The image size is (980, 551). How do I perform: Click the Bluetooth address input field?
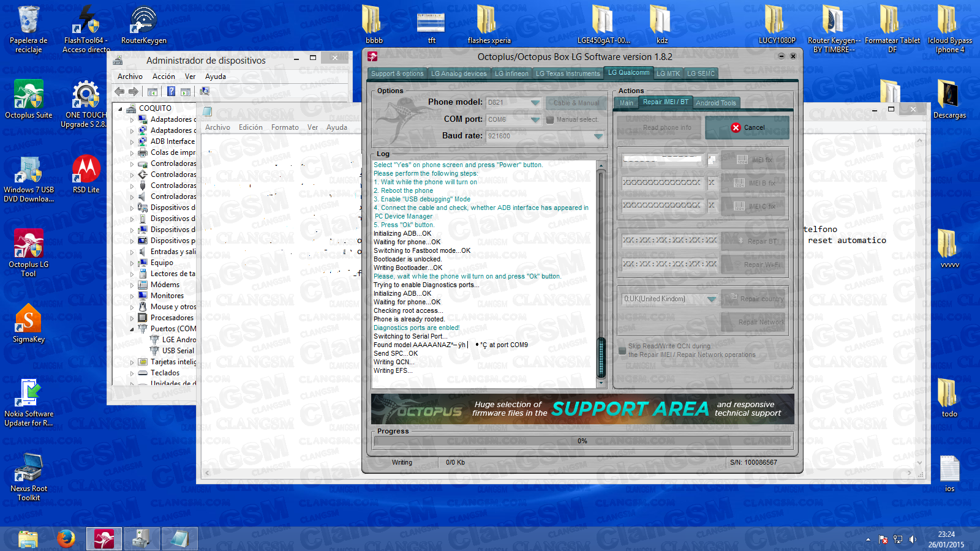click(x=670, y=240)
